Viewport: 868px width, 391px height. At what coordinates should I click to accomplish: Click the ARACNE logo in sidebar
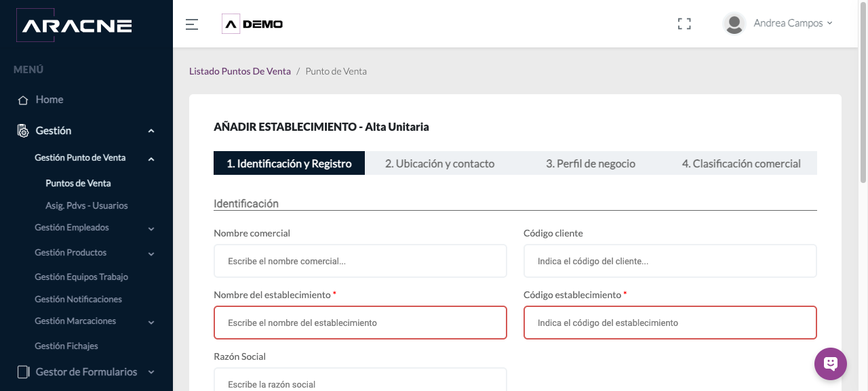[x=73, y=26]
